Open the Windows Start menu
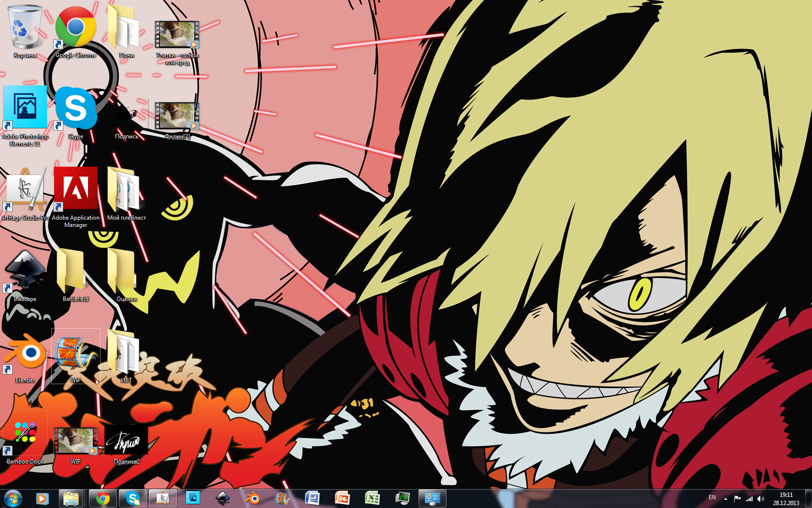The height and width of the screenshot is (508, 812). tap(13, 498)
